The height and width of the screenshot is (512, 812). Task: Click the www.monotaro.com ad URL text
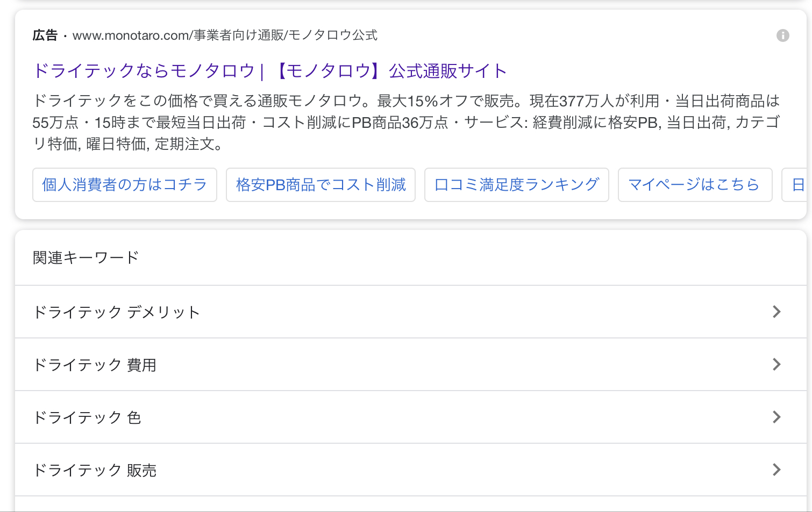[x=225, y=35]
